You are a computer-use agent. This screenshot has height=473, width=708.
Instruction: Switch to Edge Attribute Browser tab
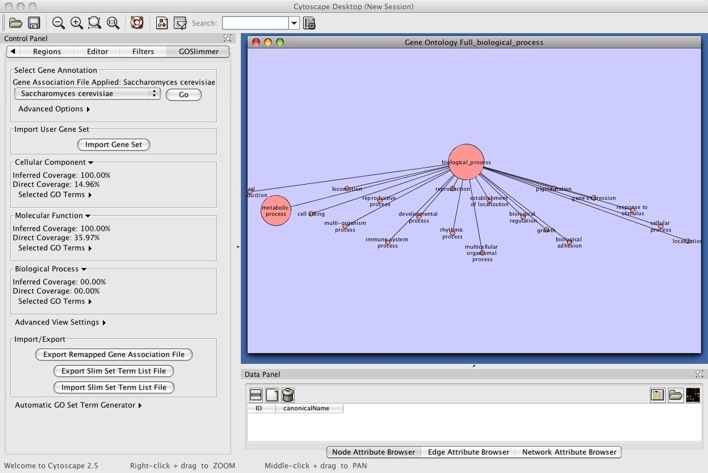tap(467, 452)
